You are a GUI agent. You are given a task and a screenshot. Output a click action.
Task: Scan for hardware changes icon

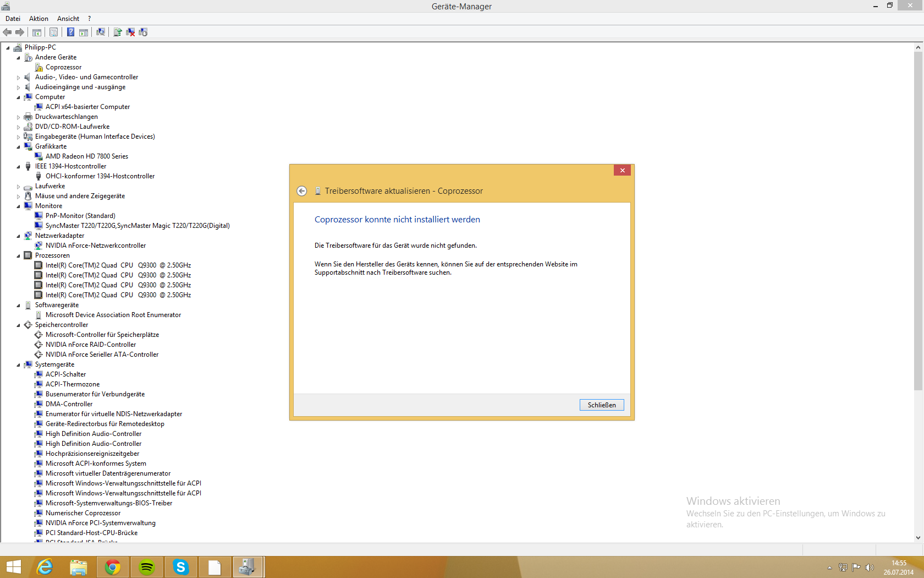point(101,32)
